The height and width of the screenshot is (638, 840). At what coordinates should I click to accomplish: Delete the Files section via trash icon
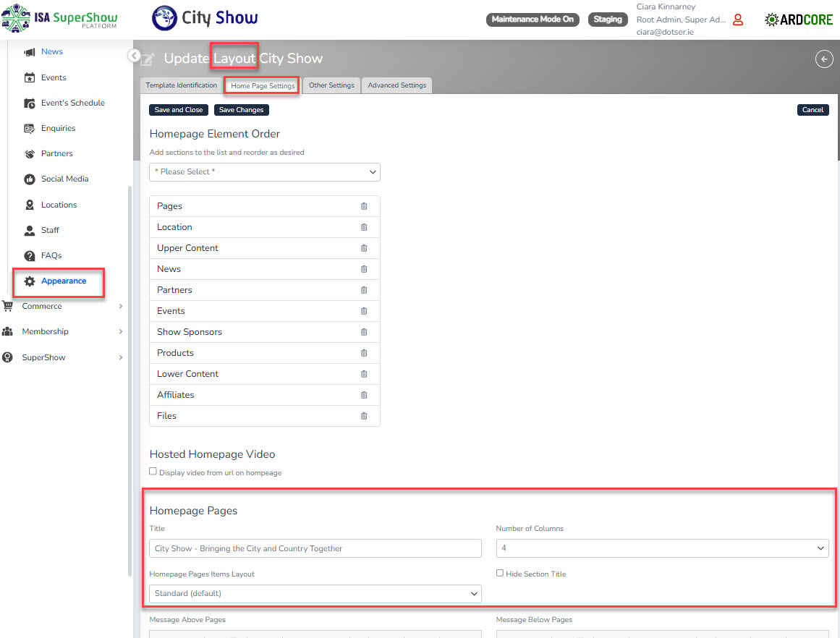364,416
